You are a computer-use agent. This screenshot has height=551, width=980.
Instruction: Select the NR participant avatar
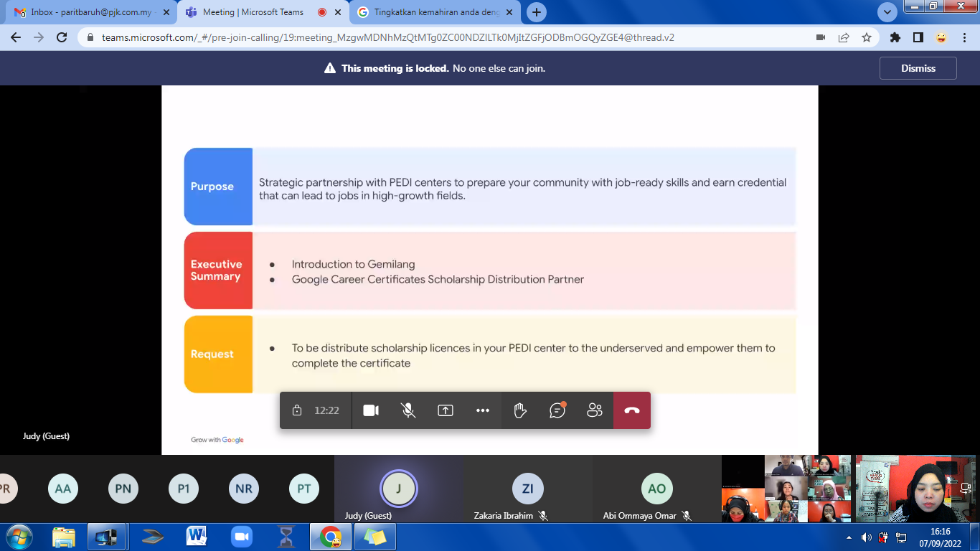(x=244, y=489)
